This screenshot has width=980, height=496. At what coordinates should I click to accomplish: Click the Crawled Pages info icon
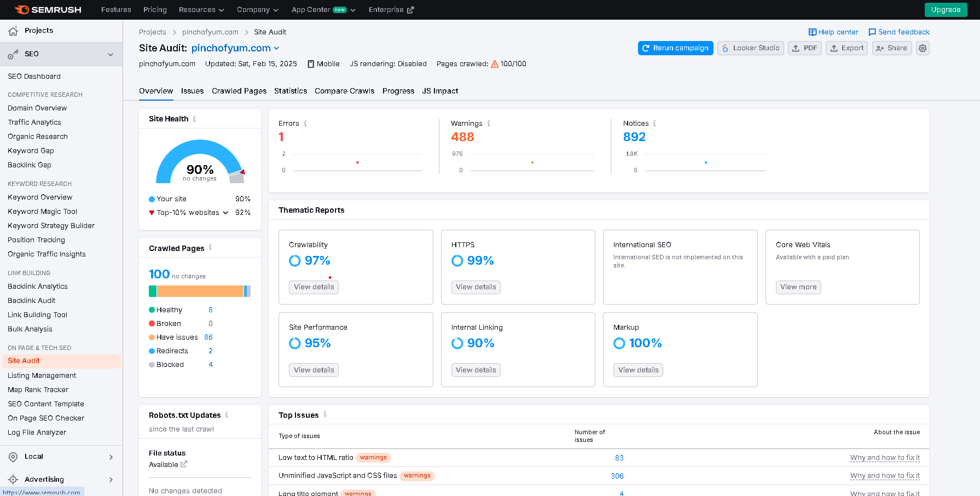[x=210, y=248]
